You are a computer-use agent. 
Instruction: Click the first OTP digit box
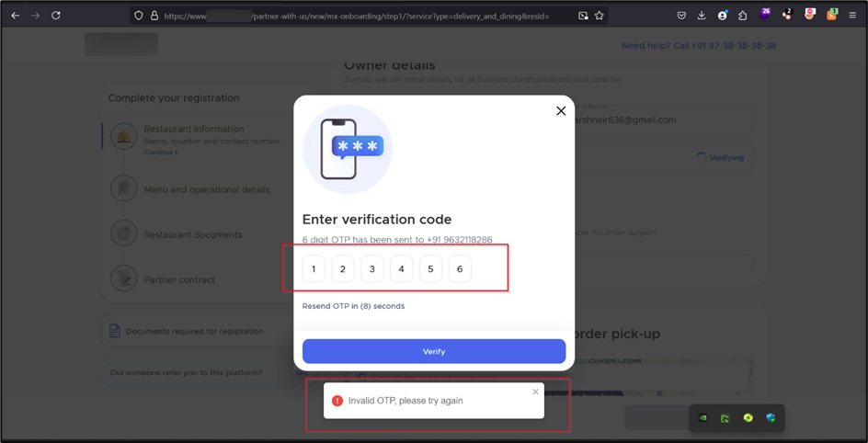click(314, 269)
